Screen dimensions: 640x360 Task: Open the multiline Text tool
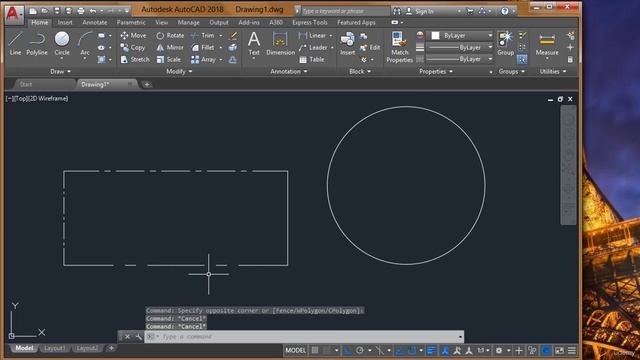click(254, 43)
